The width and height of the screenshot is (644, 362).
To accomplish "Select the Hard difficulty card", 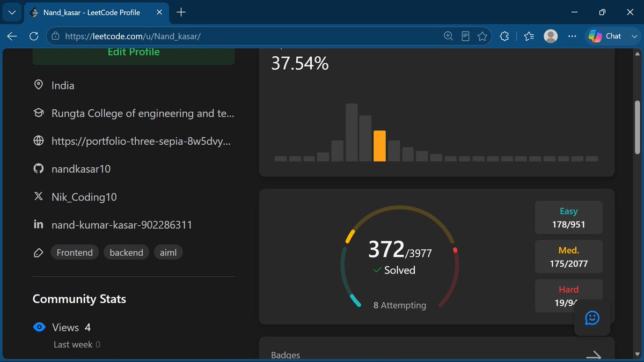I will pyautogui.click(x=568, y=295).
